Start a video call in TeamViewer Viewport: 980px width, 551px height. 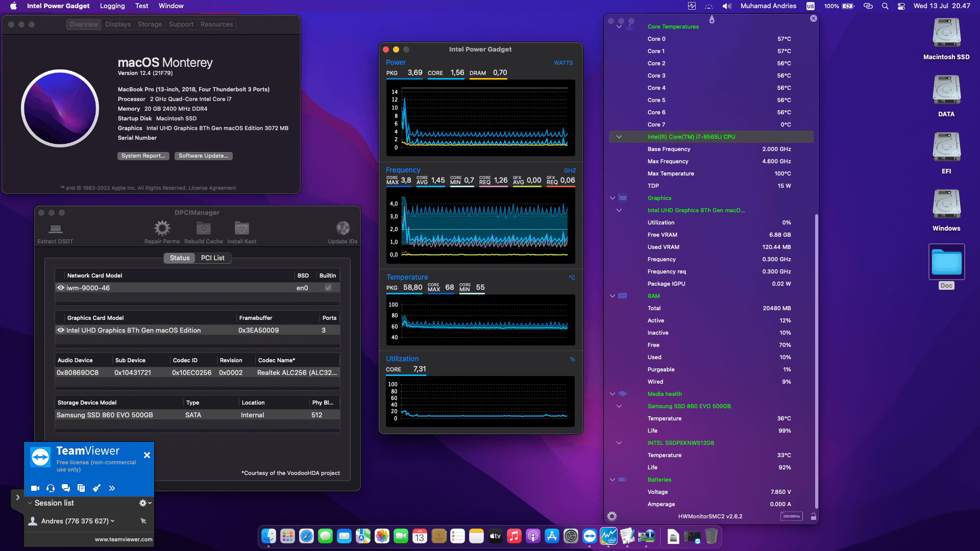[x=35, y=488]
